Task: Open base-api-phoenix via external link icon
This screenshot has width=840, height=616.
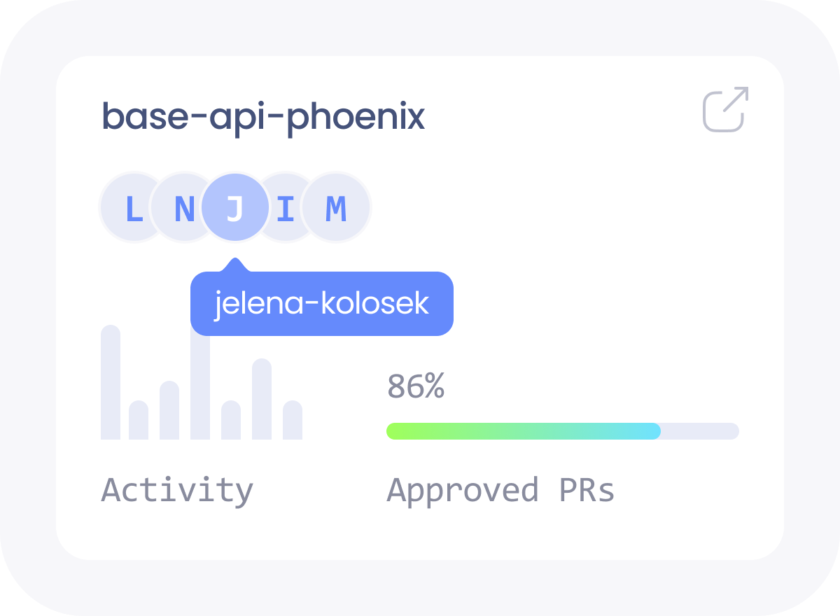Action: click(726, 109)
